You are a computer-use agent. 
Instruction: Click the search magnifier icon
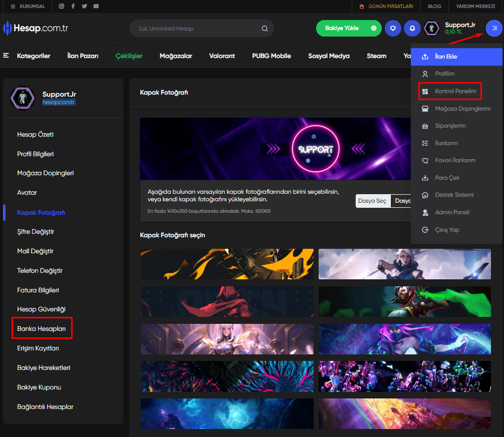265,29
